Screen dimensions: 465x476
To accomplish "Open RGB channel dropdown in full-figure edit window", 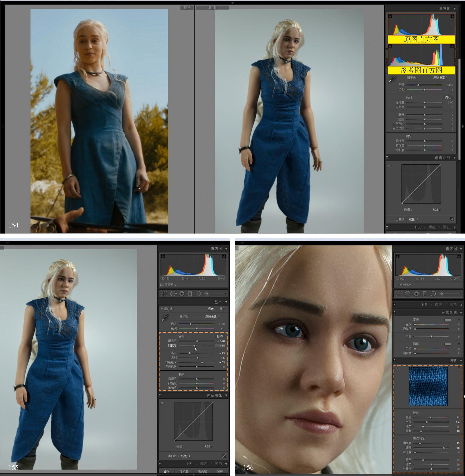I will (208, 446).
